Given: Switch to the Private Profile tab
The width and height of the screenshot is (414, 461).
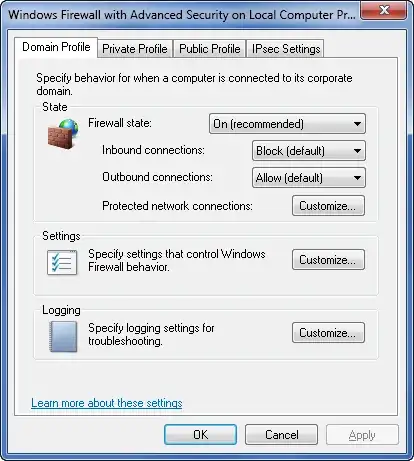Looking at the screenshot, I should pyautogui.click(x=135, y=49).
